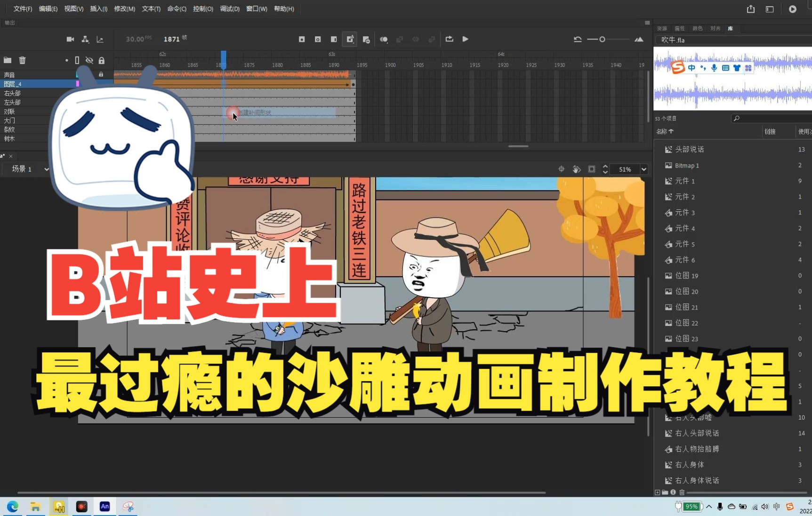Toggle lock all layers padlock

[x=101, y=60]
